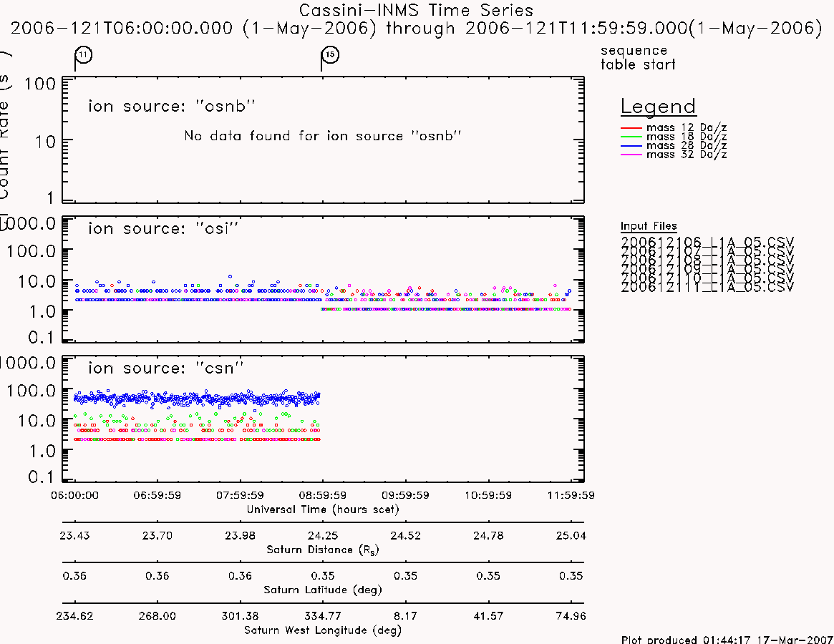Select the blue mass 28 Da/z legend line
Screen dimensions: 834x644
(631, 146)
